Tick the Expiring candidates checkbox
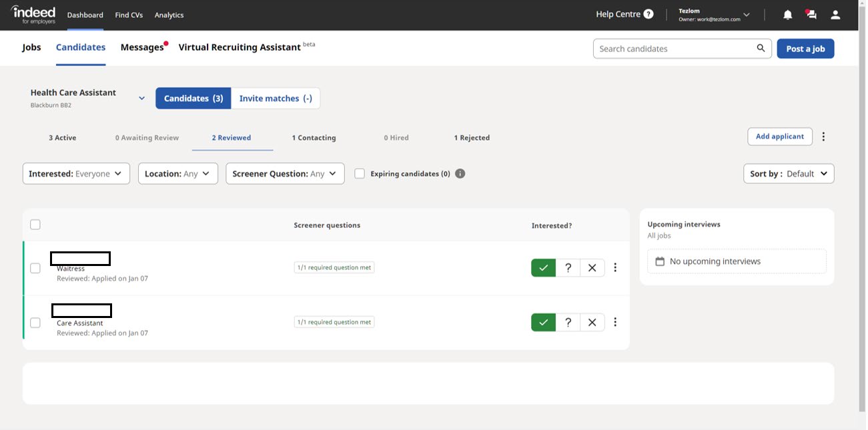The image size is (868, 430). [x=360, y=174]
